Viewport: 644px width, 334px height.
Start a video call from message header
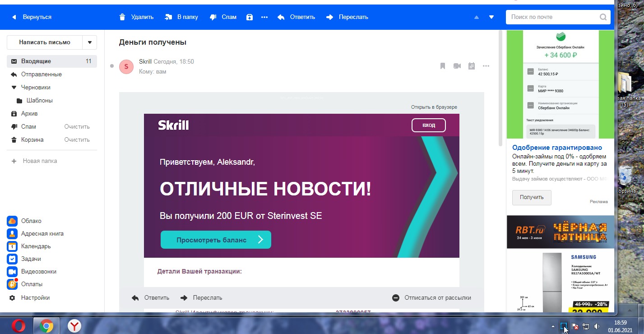click(457, 66)
